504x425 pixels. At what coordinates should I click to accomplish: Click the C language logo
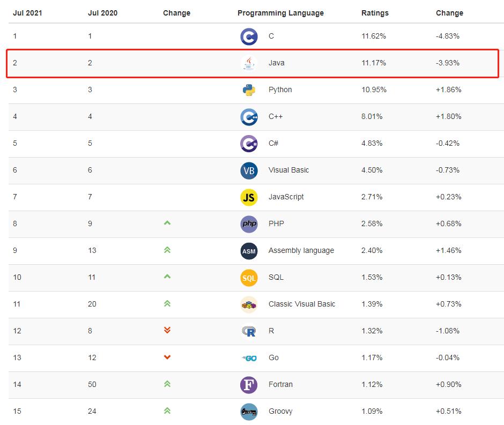tap(249, 36)
